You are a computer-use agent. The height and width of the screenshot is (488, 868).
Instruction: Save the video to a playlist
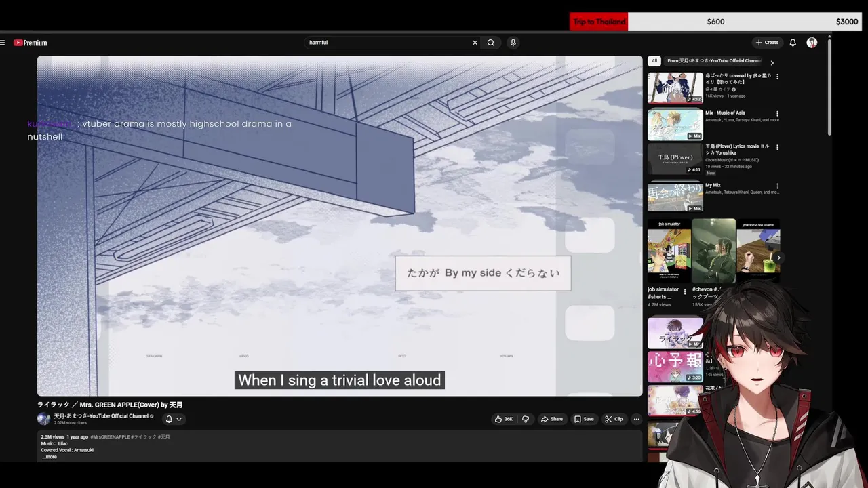[x=584, y=419]
